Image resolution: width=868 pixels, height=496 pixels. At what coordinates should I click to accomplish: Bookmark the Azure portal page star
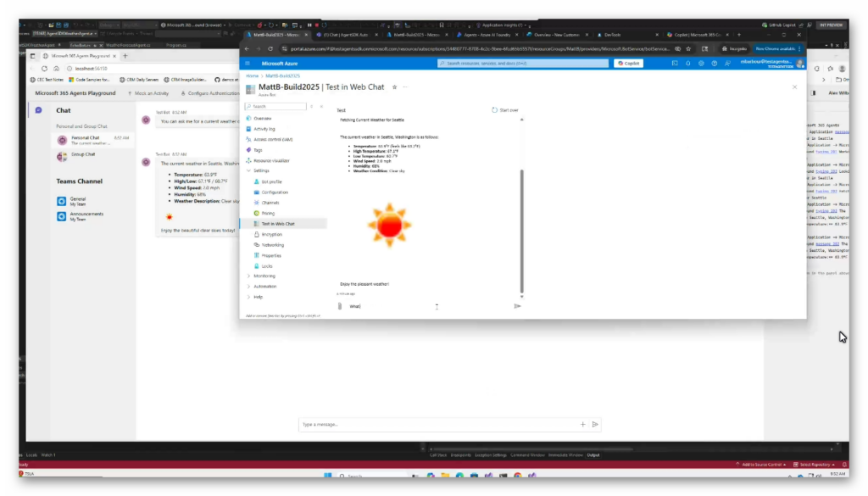click(x=688, y=48)
